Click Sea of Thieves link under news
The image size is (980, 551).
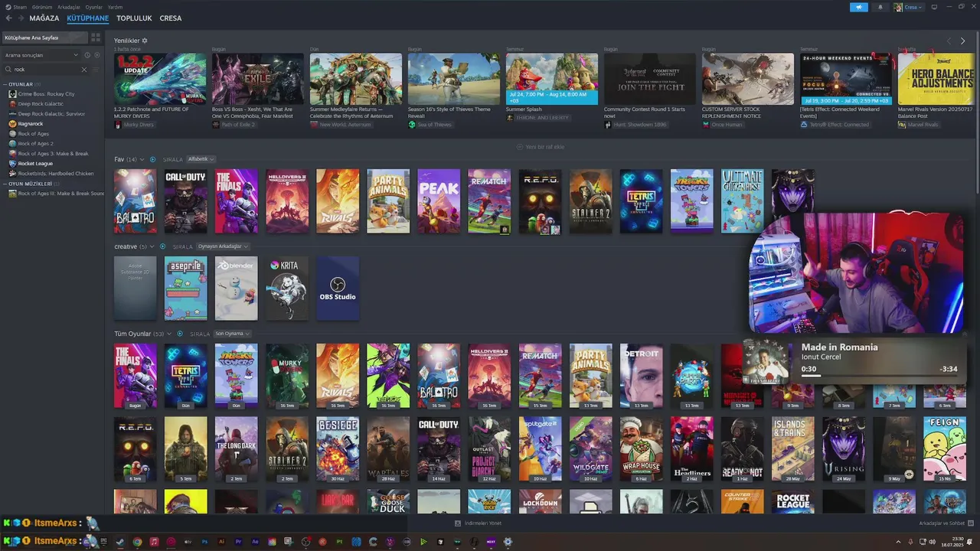pyautogui.click(x=433, y=124)
